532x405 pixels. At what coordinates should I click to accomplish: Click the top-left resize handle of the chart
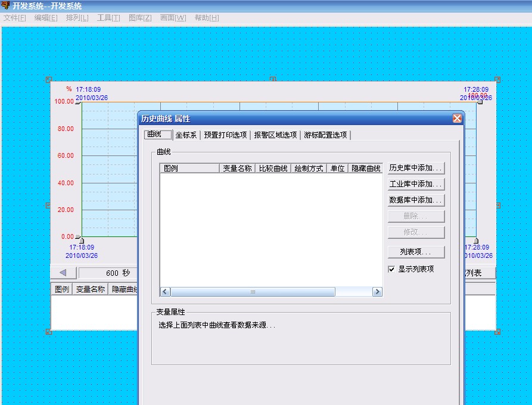tap(49, 79)
